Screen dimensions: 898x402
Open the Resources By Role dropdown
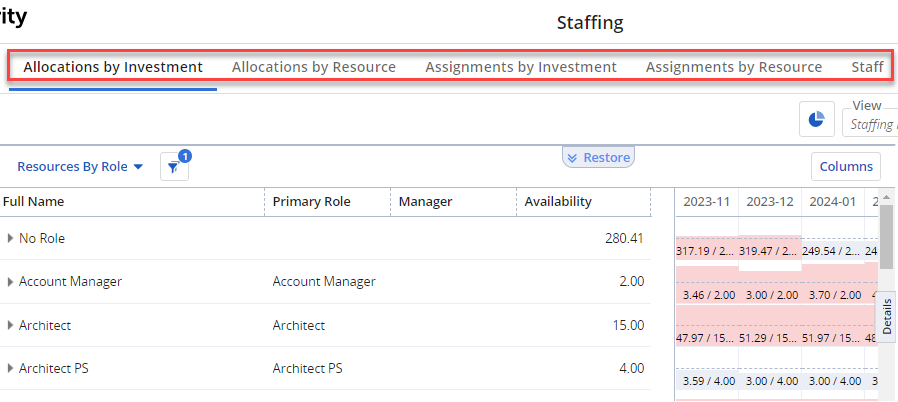(80, 167)
